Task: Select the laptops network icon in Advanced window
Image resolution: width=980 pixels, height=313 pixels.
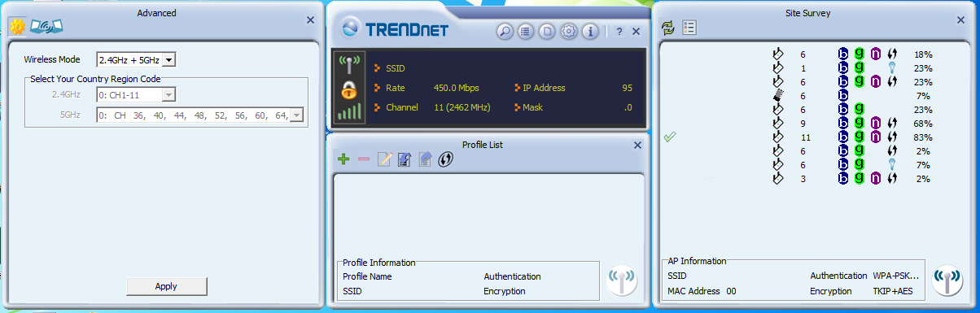Action: [46, 27]
